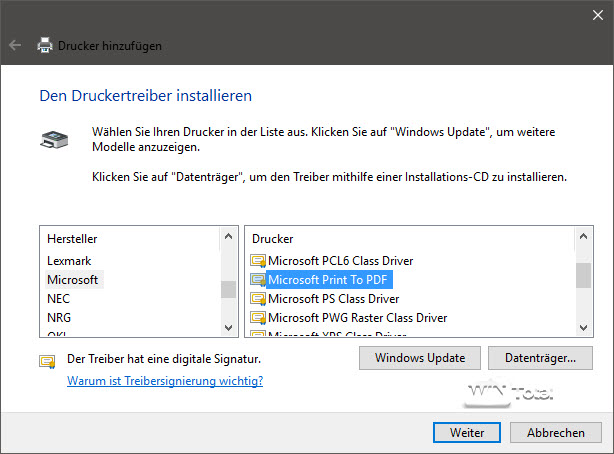
Task: Click the icon of Microsoft PS Class Driver
Action: tap(258, 299)
